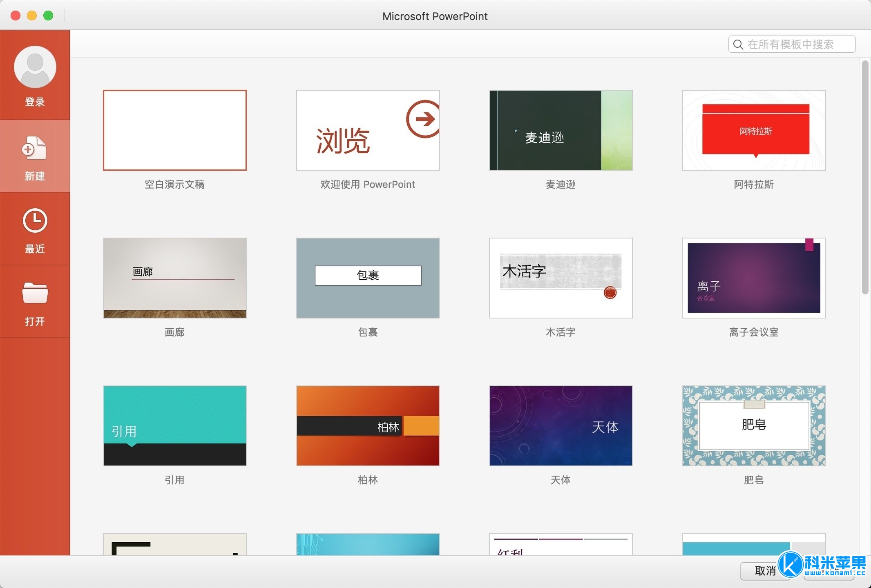Open the 最近 recent clock icon
871x588 pixels.
coord(35,220)
